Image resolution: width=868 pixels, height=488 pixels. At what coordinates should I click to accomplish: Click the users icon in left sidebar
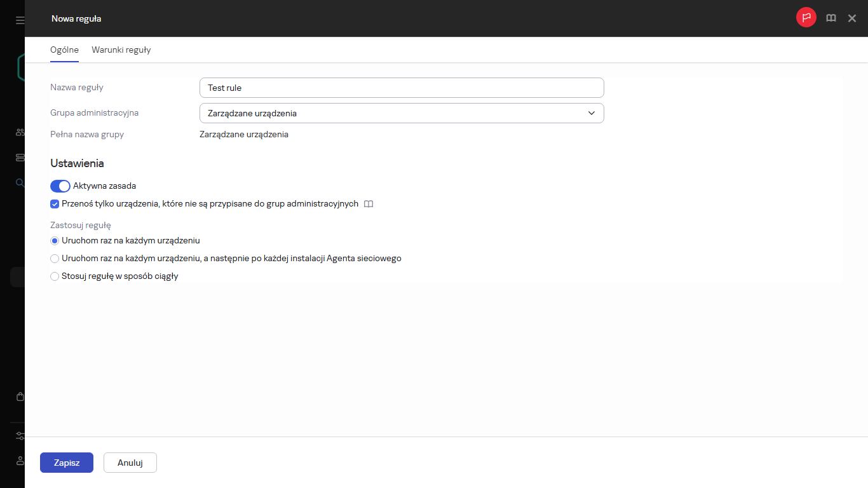(20, 132)
